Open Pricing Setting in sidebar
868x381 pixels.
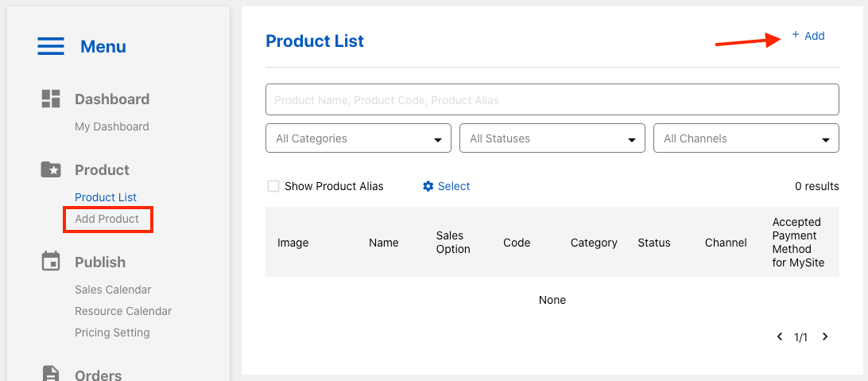pos(112,332)
